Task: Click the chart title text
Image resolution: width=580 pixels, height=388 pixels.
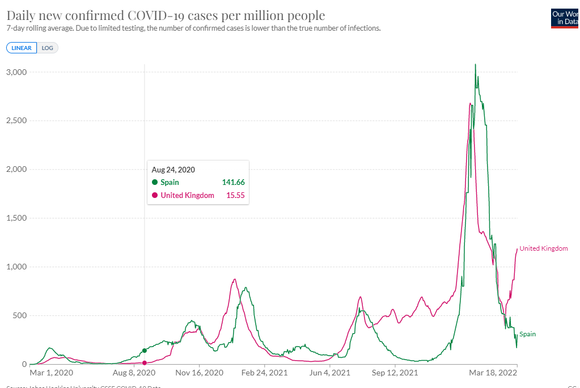Action: [x=166, y=15]
